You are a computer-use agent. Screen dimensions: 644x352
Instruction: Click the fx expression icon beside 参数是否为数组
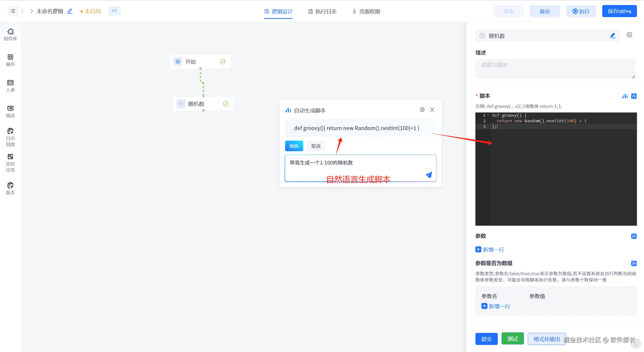634,263
